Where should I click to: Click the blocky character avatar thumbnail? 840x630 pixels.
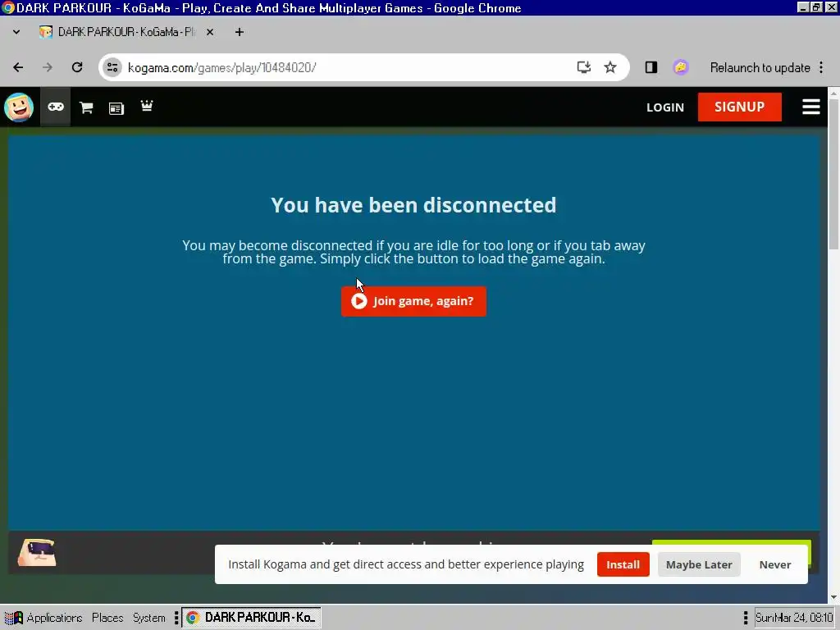point(36,552)
